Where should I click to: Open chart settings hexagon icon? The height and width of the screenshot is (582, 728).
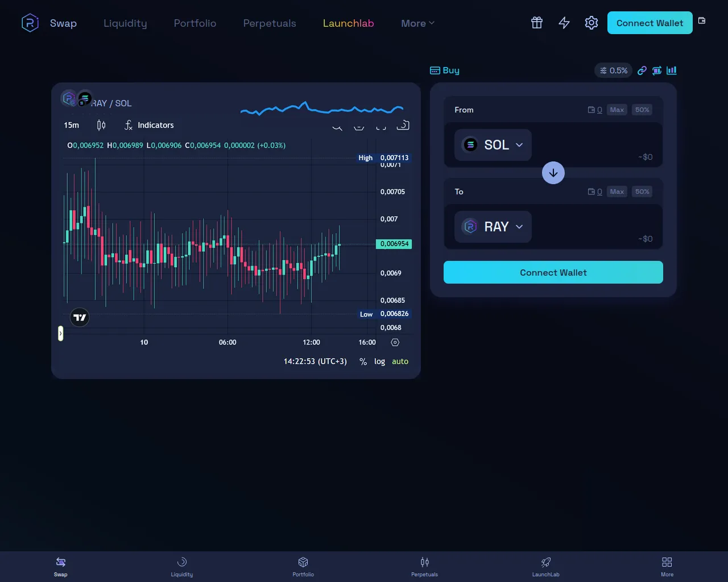[x=395, y=342]
